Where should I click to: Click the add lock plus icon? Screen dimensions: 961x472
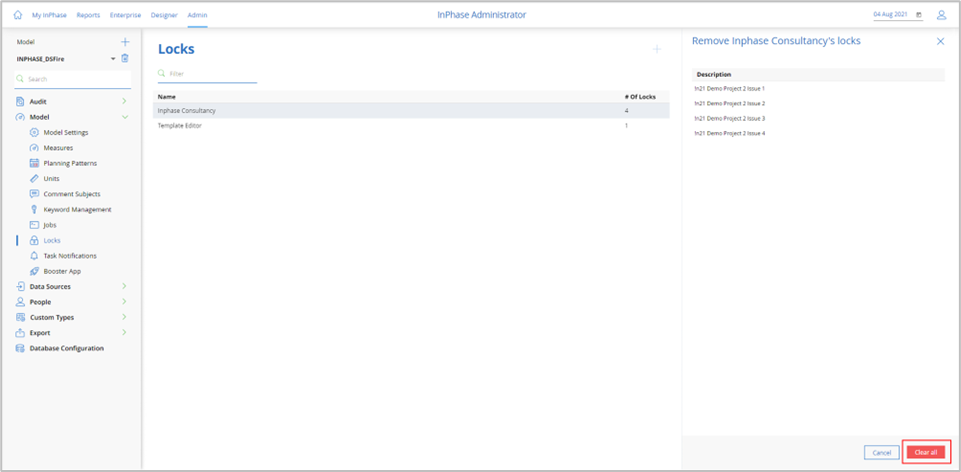(656, 49)
